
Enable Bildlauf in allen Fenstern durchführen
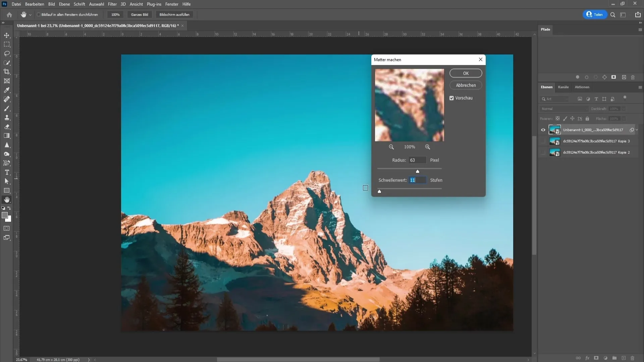pyautogui.click(x=39, y=15)
